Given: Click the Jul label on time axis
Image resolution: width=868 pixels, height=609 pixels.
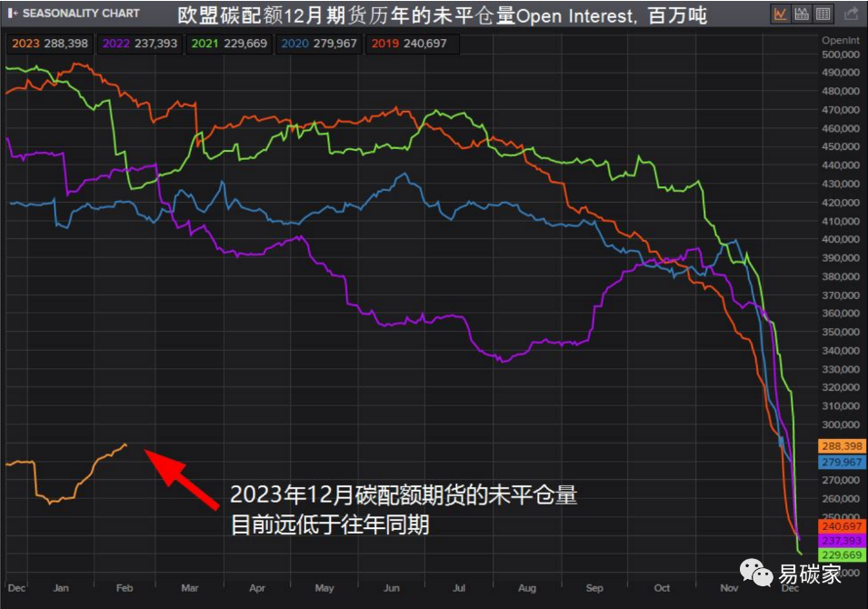Looking at the screenshot, I should (x=462, y=588).
